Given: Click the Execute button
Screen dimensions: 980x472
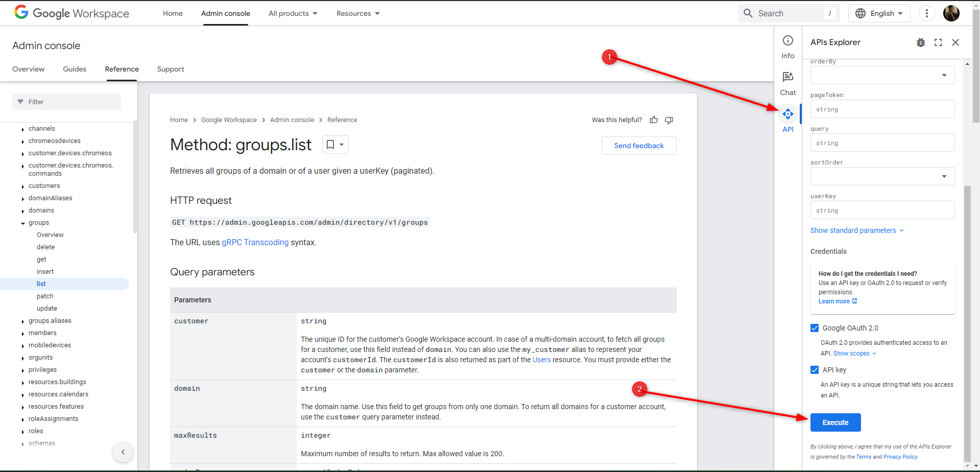Looking at the screenshot, I should click(x=835, y=422).
